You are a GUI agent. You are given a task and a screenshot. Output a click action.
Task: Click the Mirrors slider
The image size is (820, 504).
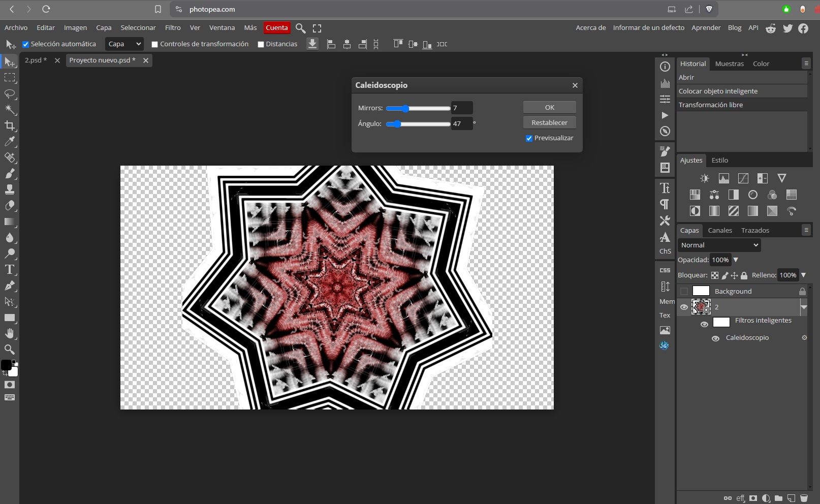point(418,108)
